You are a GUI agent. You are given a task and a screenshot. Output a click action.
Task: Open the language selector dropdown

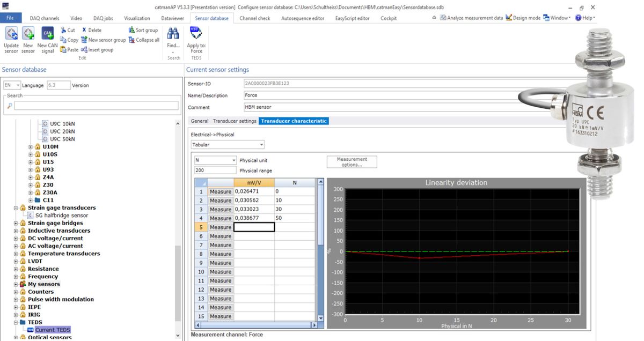pos(18,85)
